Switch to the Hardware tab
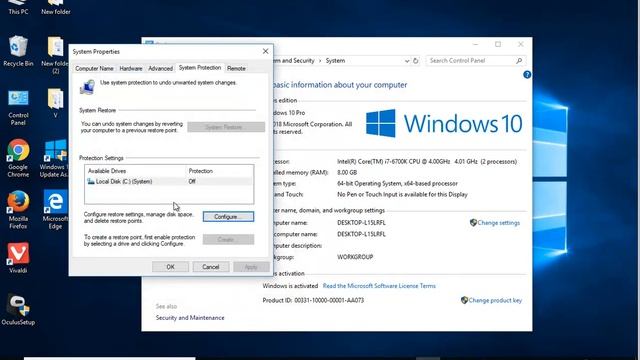The width and height of the screenshot is (640, 360). 131,69
